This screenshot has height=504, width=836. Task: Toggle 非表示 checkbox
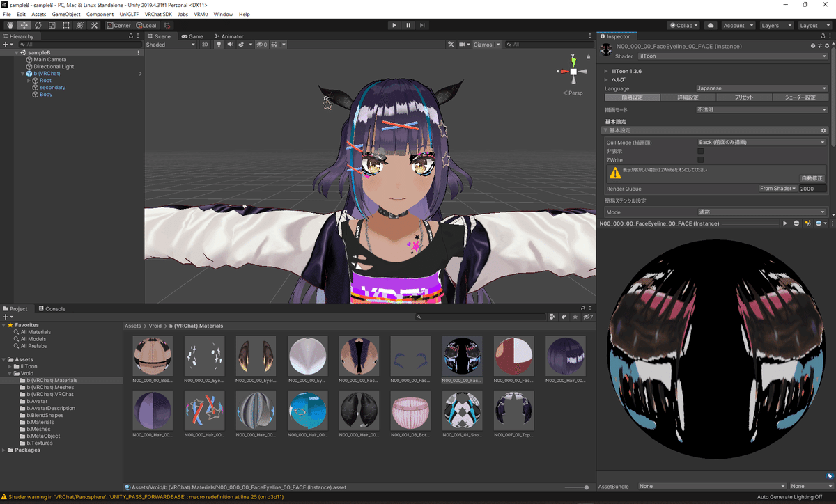701,151
